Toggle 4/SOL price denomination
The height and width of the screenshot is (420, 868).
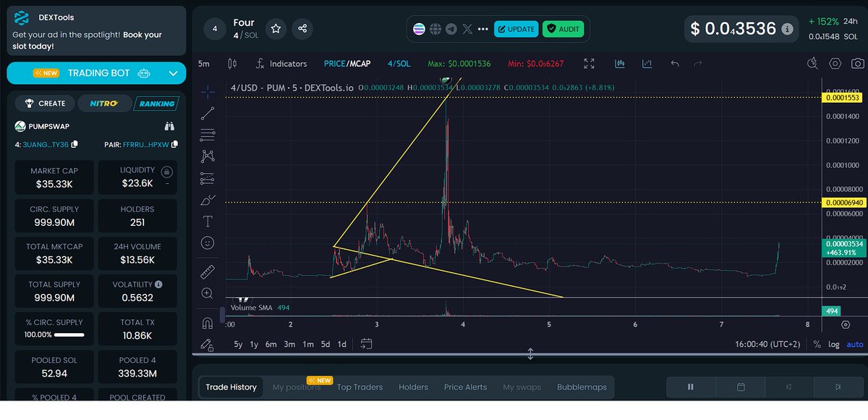(x=399, y=64)
